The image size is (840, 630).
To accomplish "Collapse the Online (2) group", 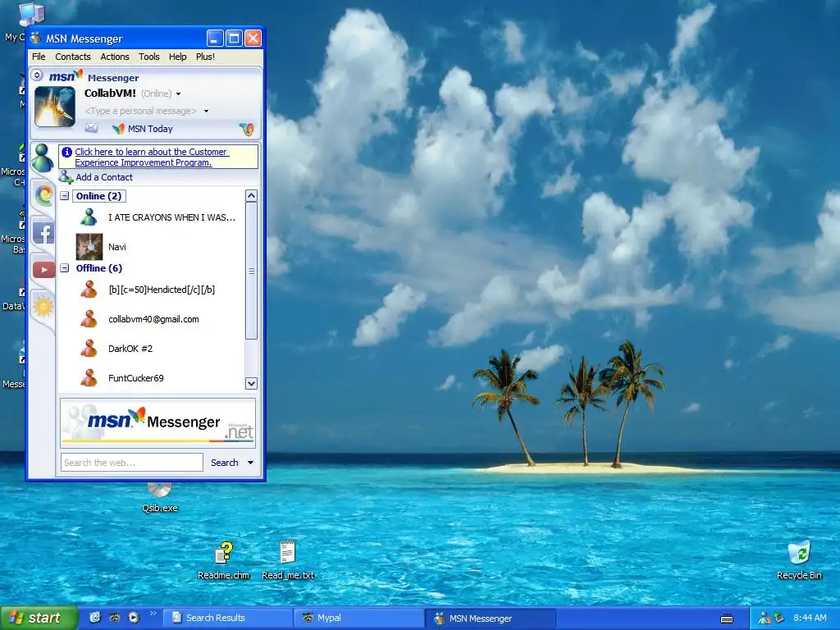I will tap(65, 195).
